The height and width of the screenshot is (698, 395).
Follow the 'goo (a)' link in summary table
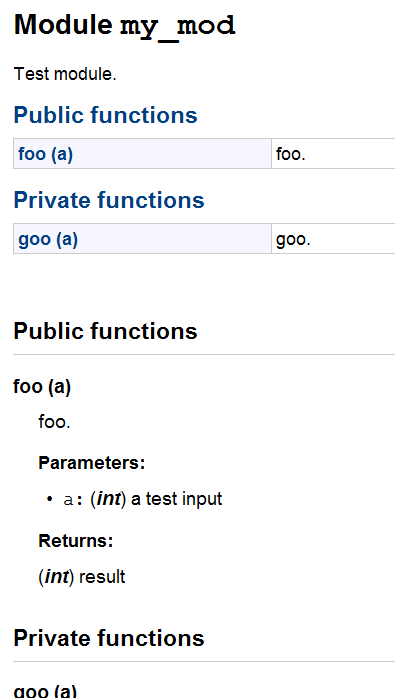point(48,239)
